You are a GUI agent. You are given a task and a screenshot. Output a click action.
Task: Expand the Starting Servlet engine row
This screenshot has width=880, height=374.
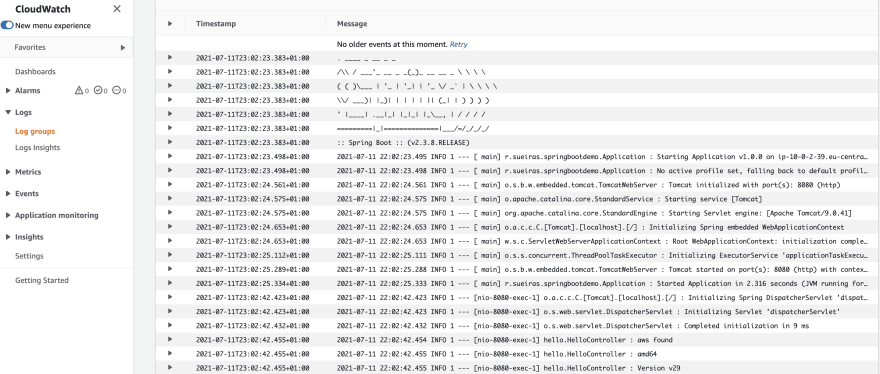(169, 213)
